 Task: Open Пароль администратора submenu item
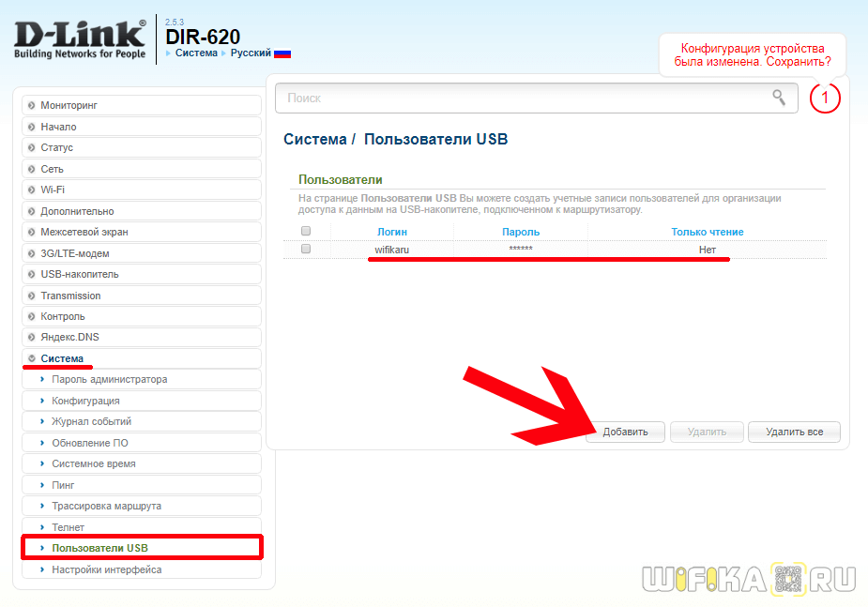coord(109,379)
